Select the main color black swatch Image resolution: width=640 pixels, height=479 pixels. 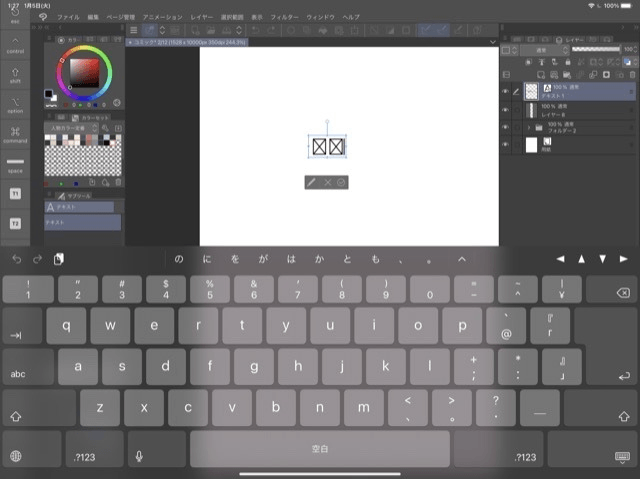pos(49,94)
